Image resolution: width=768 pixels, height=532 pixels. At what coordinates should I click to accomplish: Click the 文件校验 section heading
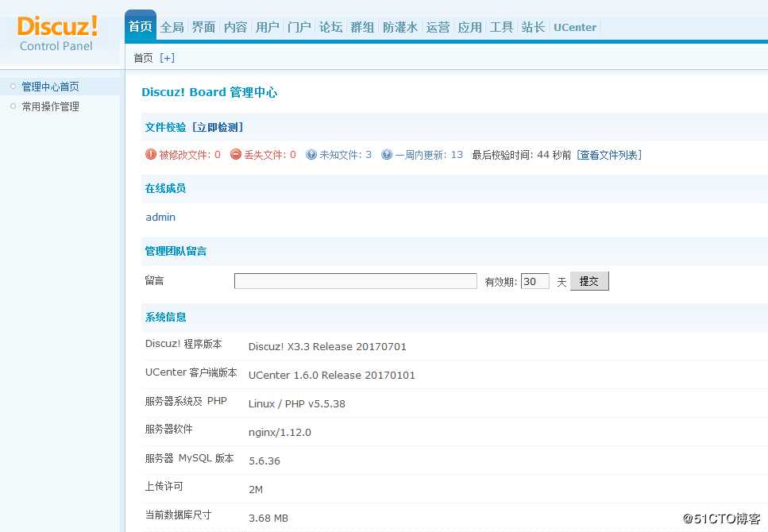pyautogui.click(x=165, y=127)
